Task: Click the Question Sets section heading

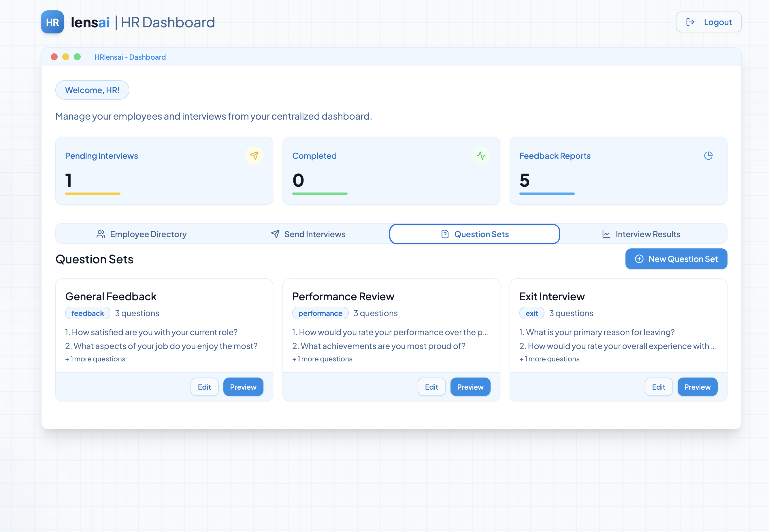Action: pyautogui.click(x=94, y=259)
